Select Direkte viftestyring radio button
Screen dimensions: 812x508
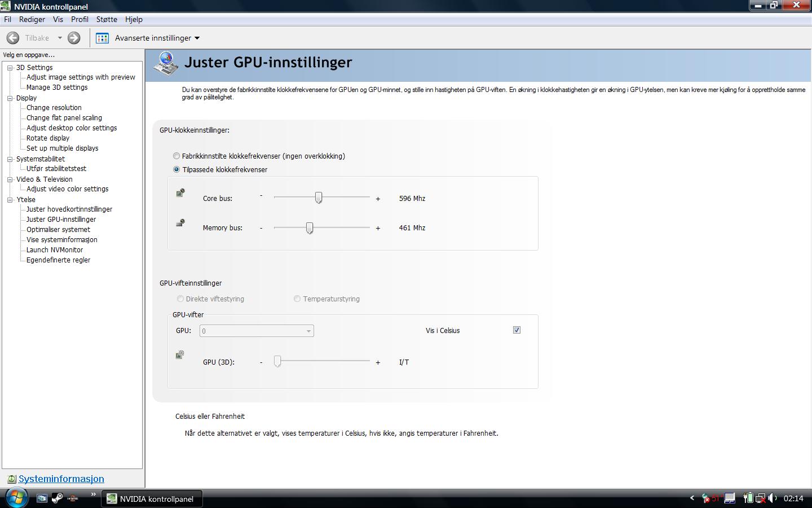point(180,299)
